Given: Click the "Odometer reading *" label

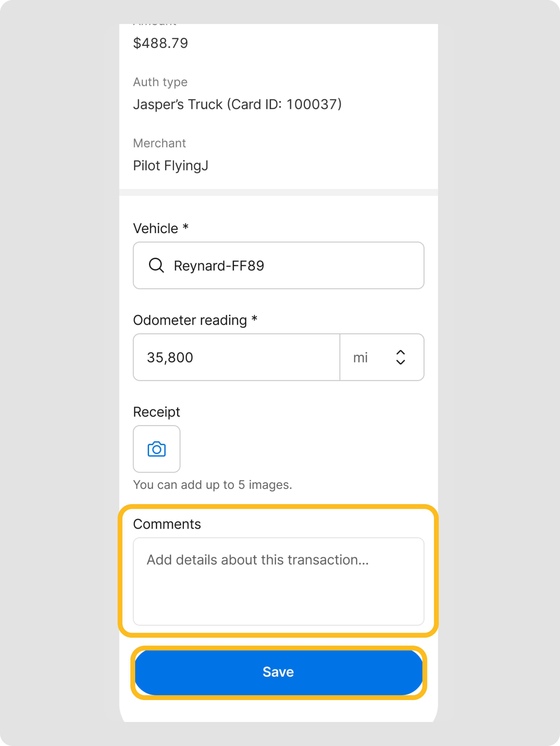Looking at the screenshot, I should (195, 320).
